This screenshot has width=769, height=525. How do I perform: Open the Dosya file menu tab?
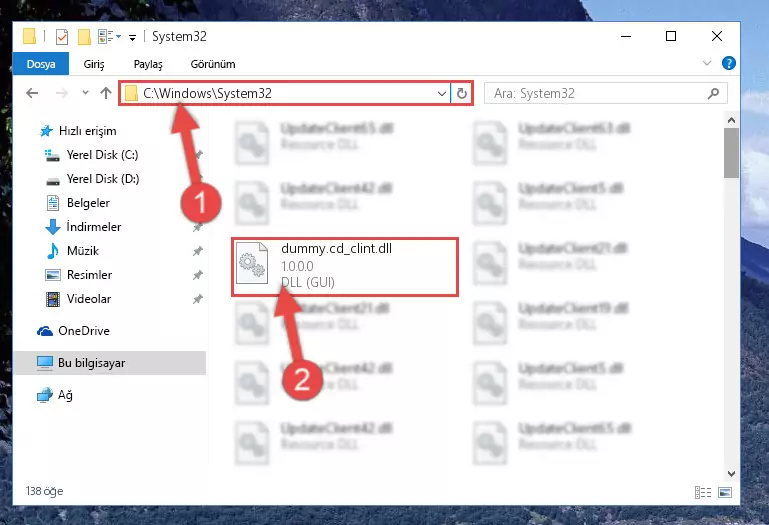(x=41, y=64)
